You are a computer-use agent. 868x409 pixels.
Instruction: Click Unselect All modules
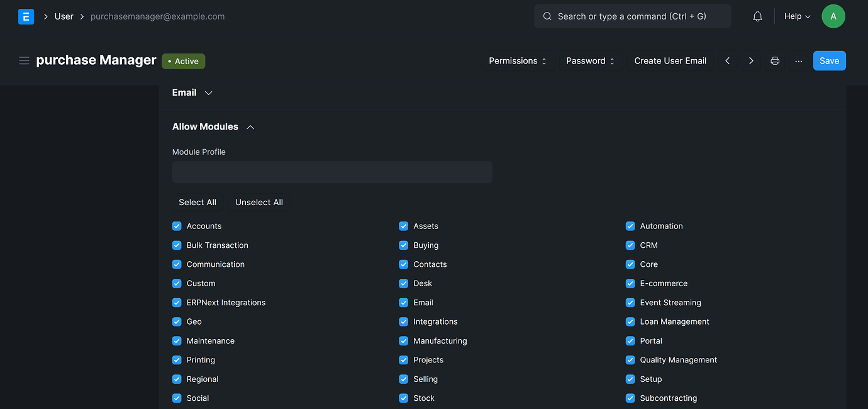coord(259,202)
